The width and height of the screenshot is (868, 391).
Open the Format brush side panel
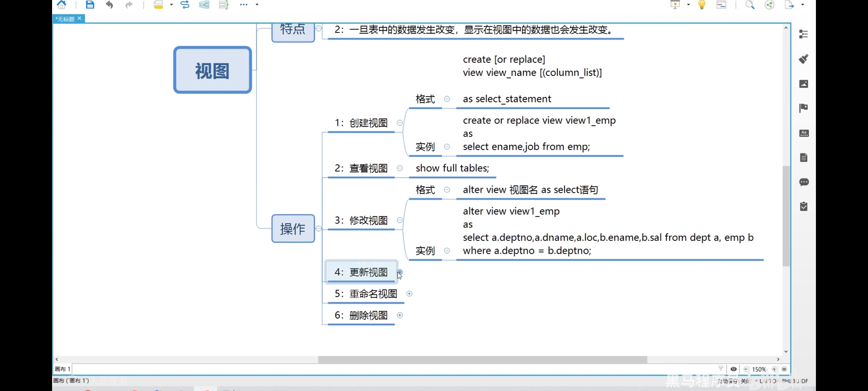[803, 59]
